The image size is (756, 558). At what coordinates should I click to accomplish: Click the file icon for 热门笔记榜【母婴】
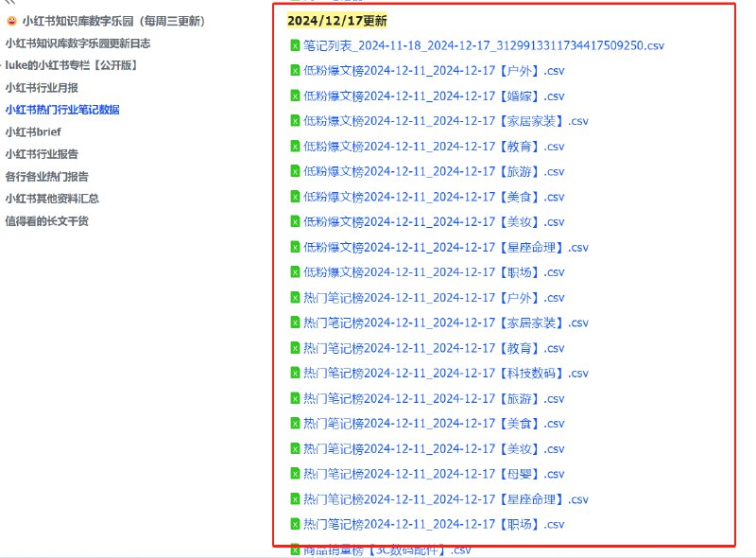click(x=295, y=474)
